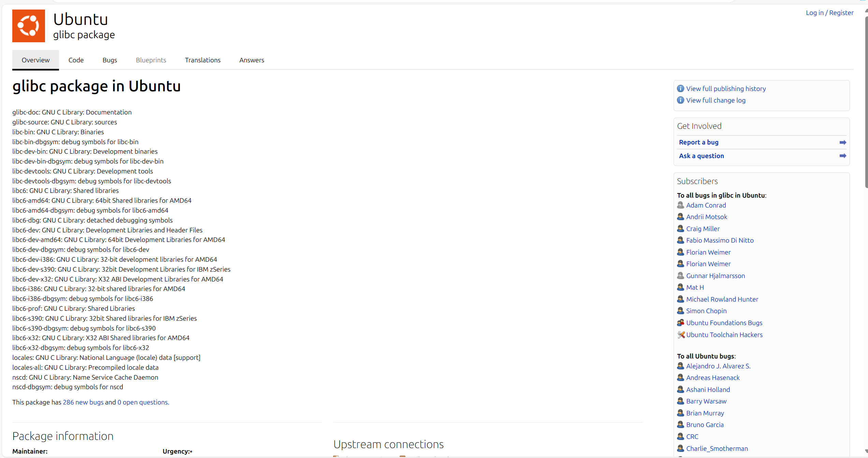Click team icon beside Ubuntu Foundations Bugs

tap(681, 323)
